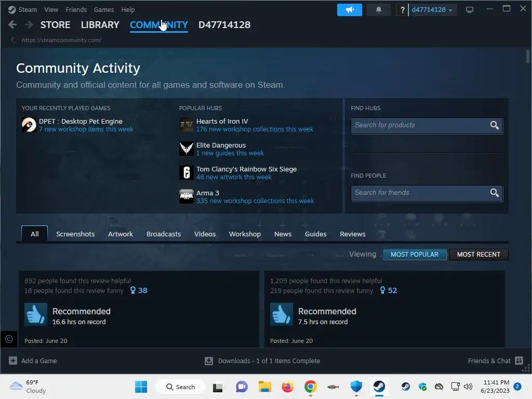Click the thumbs-up icon on 7.5 hrs review

point(281,314)
